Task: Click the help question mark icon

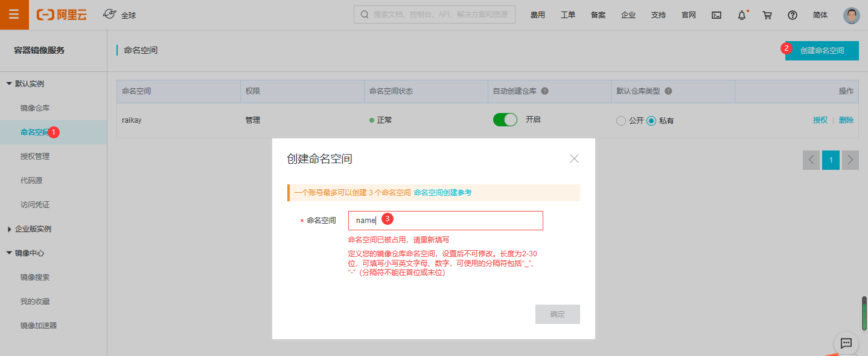Action: tap(793, 15)
